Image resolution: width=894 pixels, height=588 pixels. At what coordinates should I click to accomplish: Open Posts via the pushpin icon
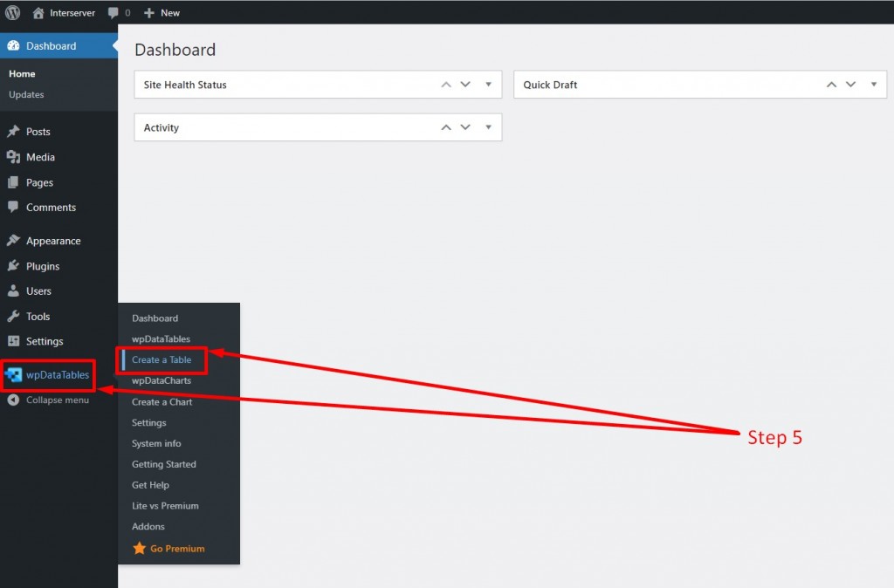coord(13,132)
